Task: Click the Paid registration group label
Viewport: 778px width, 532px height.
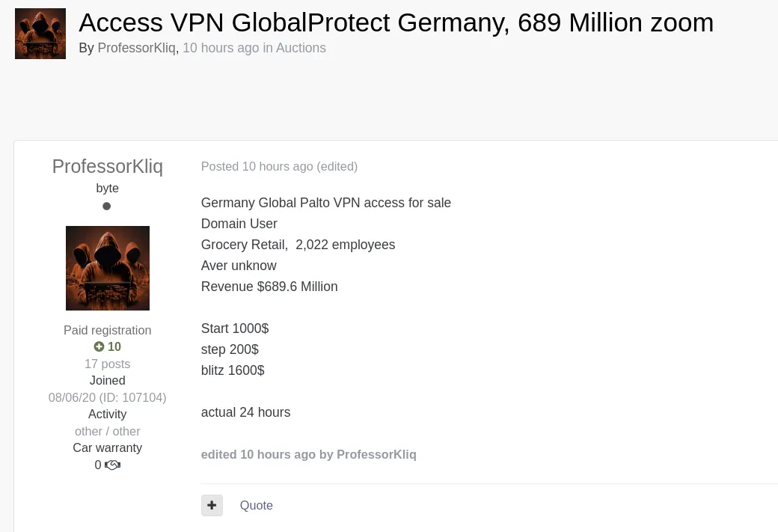Action: coord(107,330)
